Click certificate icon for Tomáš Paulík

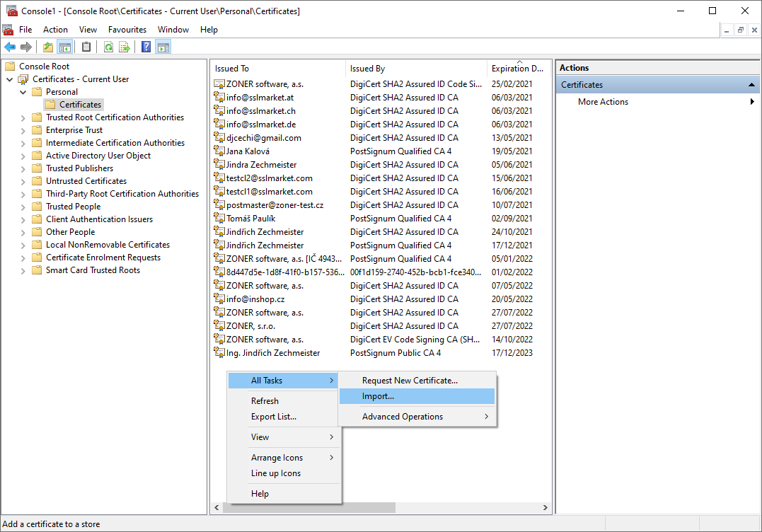click(219, 218)
